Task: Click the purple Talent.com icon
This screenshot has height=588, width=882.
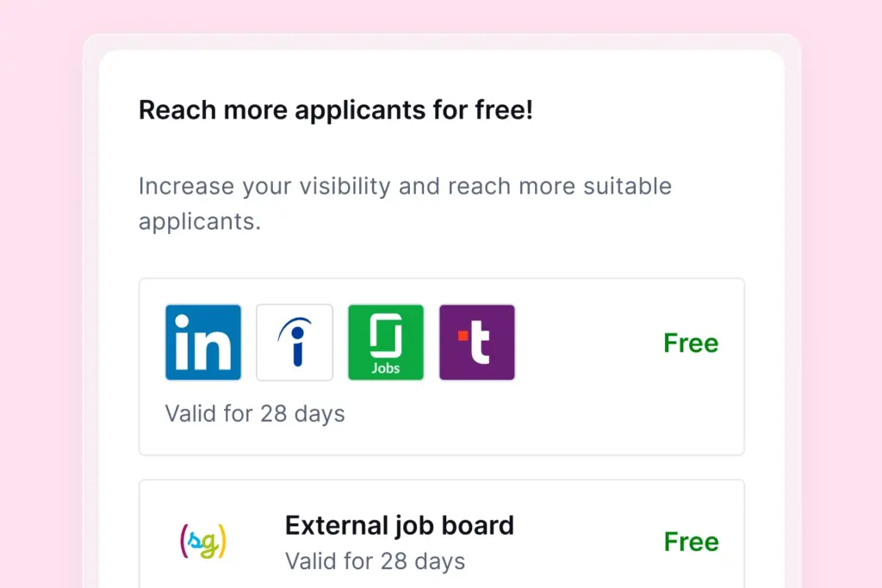Action: coord(477,342)
